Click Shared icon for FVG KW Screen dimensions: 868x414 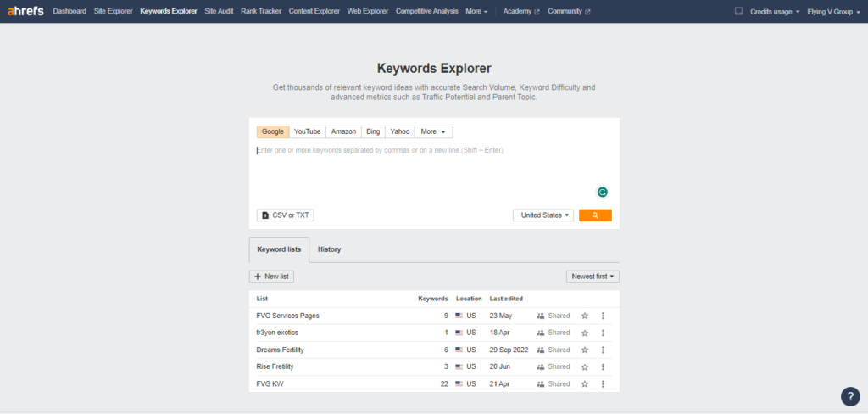pyautogui.click(x=541, y=384)
